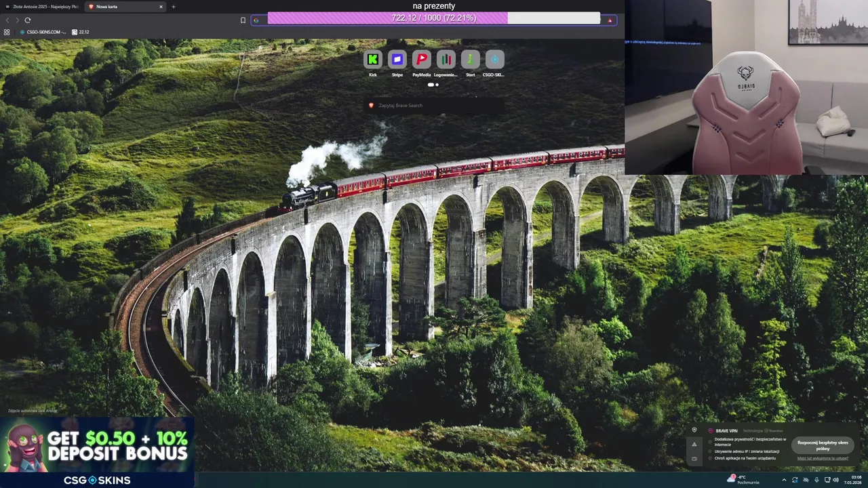Reload the current page
The width and height of the screenshot is (868, 488).
27,20
